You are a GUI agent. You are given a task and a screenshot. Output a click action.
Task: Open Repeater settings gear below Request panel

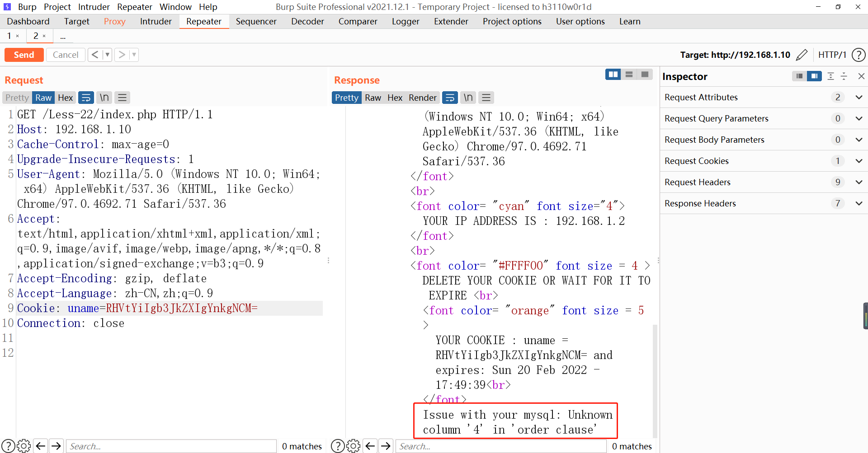click(24, 446)
